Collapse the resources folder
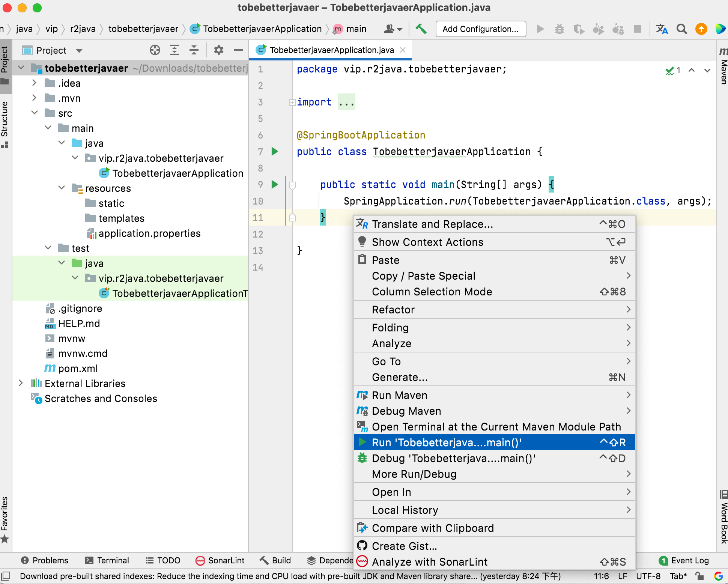The image size is (728, 584). point(62,188)
